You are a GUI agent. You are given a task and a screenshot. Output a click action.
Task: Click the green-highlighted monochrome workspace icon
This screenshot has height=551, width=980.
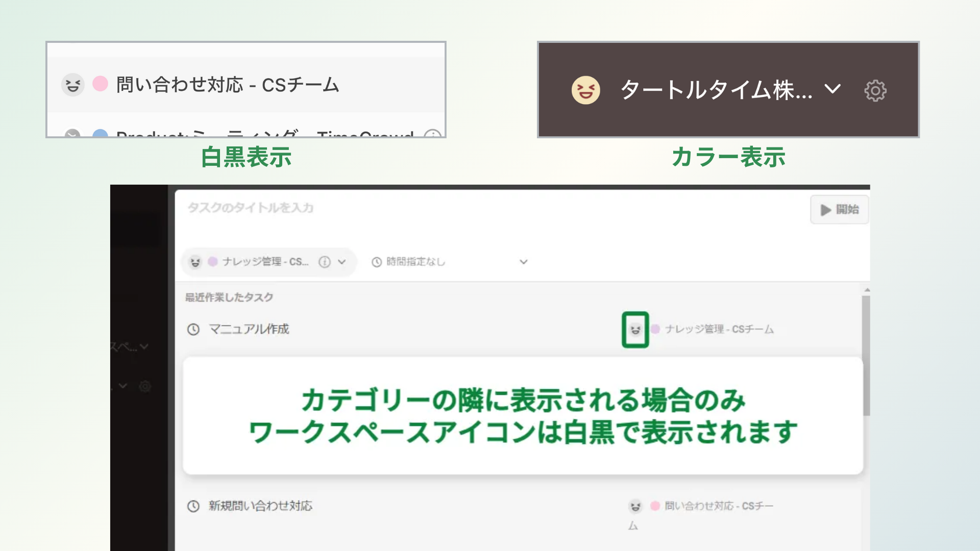coord(636,330)
